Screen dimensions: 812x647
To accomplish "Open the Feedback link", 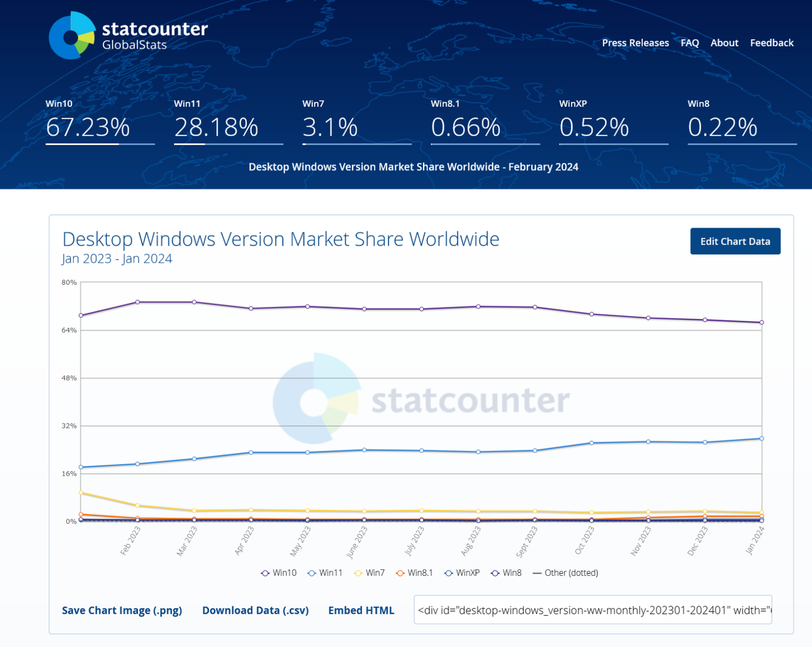I will coord(771,43).
